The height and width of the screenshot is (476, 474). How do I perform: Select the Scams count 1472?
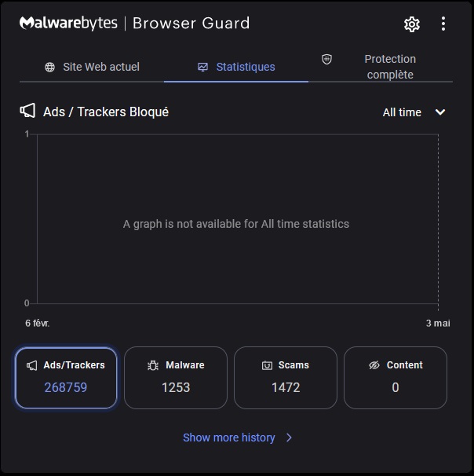coord(286,387)
